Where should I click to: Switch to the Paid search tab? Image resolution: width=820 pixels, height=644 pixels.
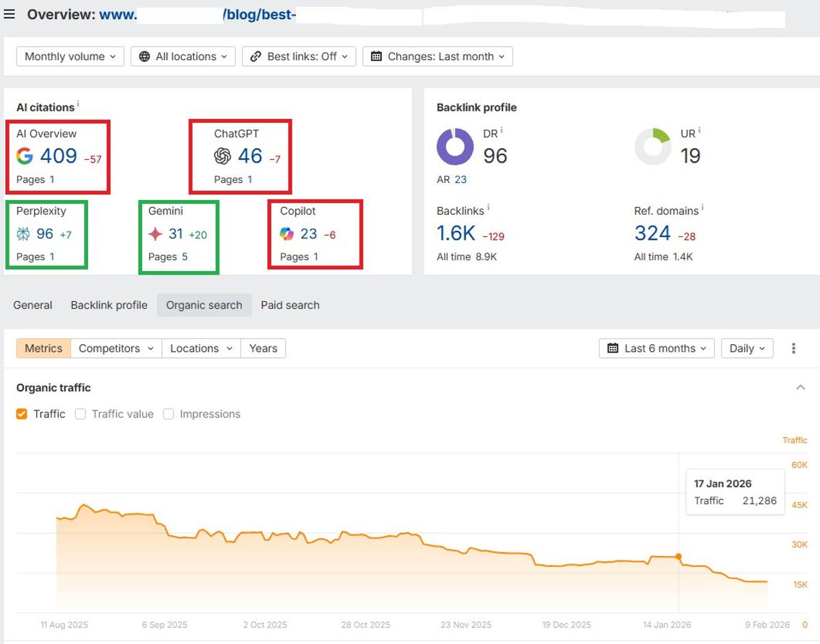click(x=290, y=305)
